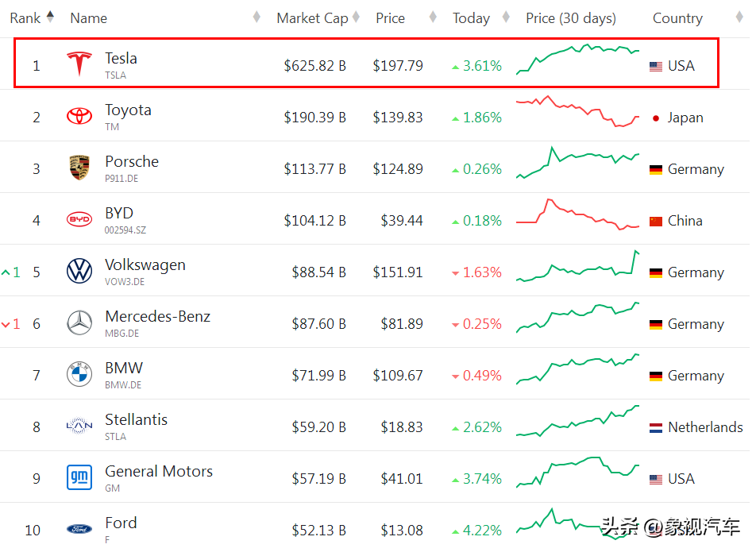Click the $52.13 B market cap value
756x552 pixels.
pos(318,531)
